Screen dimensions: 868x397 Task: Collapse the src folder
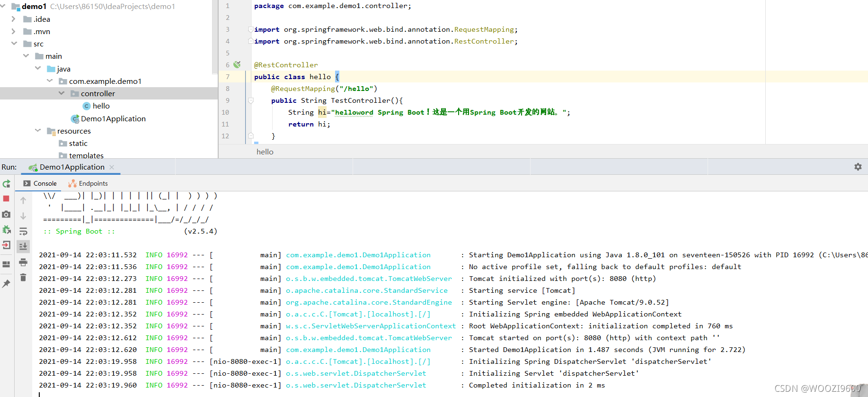(14, 44)
